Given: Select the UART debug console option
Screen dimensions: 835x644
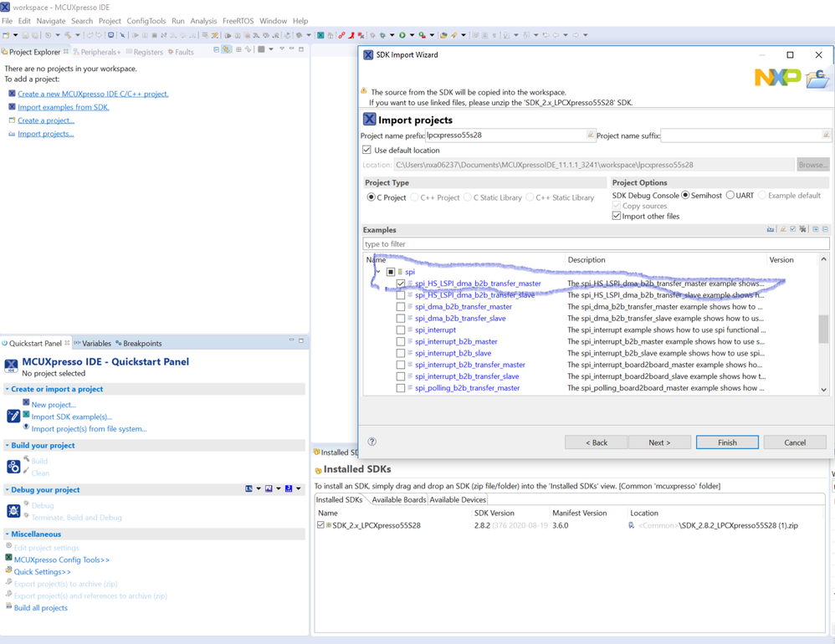Looking at the screenshot, I should (730, 196).
